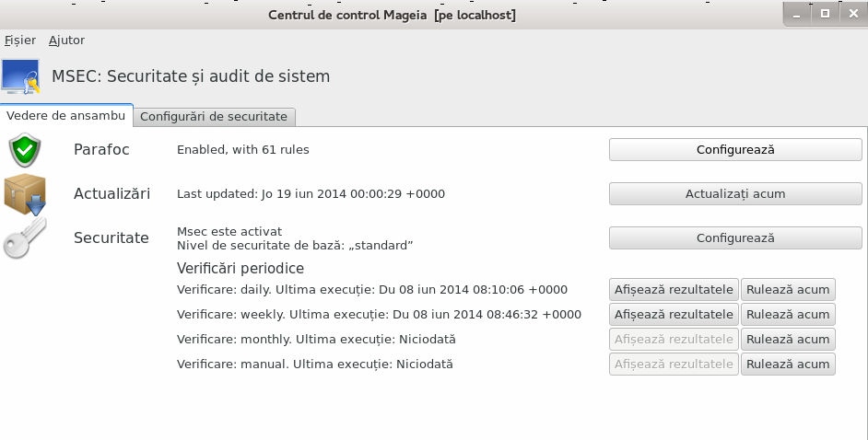The width and height of the screenshot is (868, 440).
Task: Click Configurează button for Securitate
Action: 735,238
